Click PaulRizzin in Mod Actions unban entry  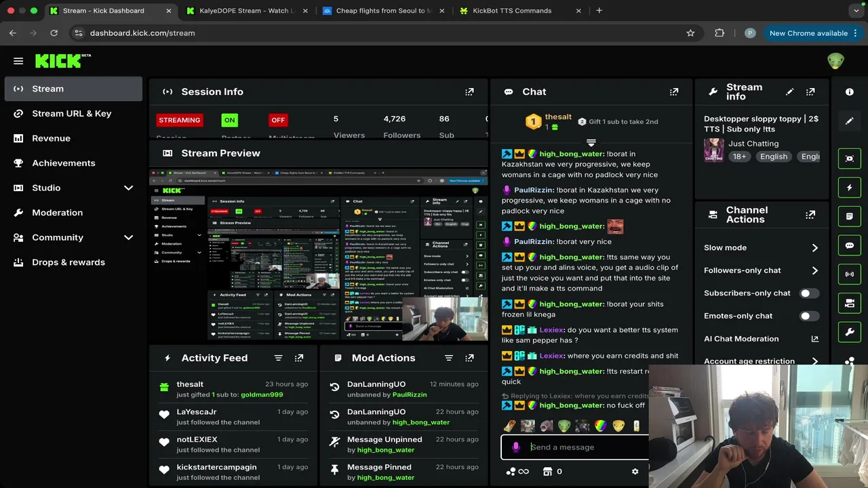(x=410, y=394)
